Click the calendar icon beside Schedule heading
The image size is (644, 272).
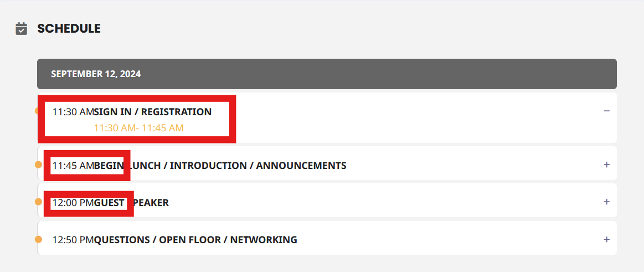coord(22,29)
